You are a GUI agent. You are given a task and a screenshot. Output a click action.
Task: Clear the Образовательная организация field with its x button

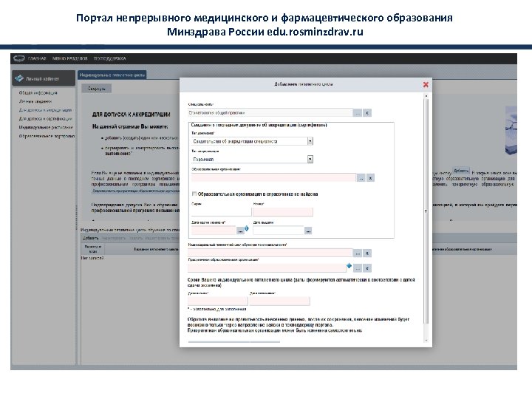(x=370, y=178)
